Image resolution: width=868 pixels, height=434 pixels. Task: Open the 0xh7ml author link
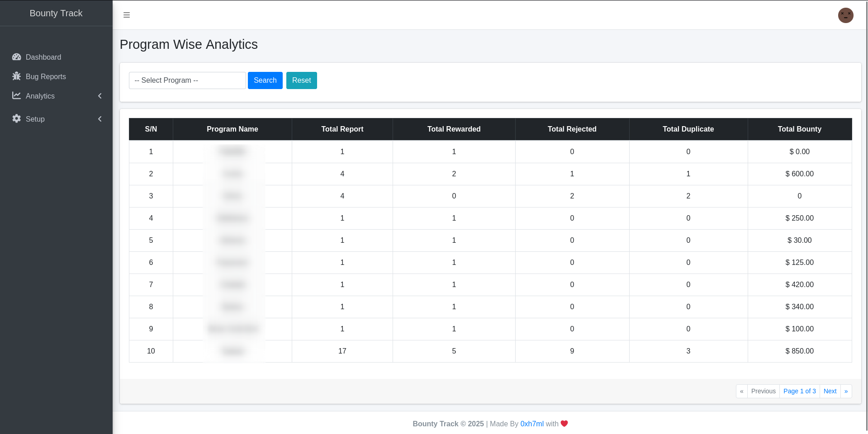click(532, 424)
